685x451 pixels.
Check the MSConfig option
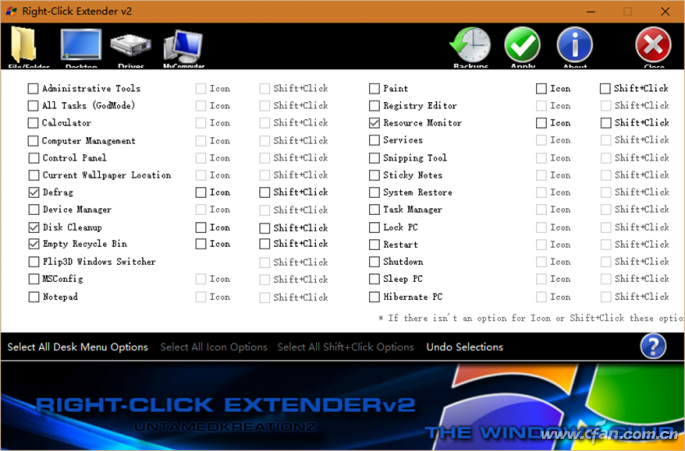point(33,279)
